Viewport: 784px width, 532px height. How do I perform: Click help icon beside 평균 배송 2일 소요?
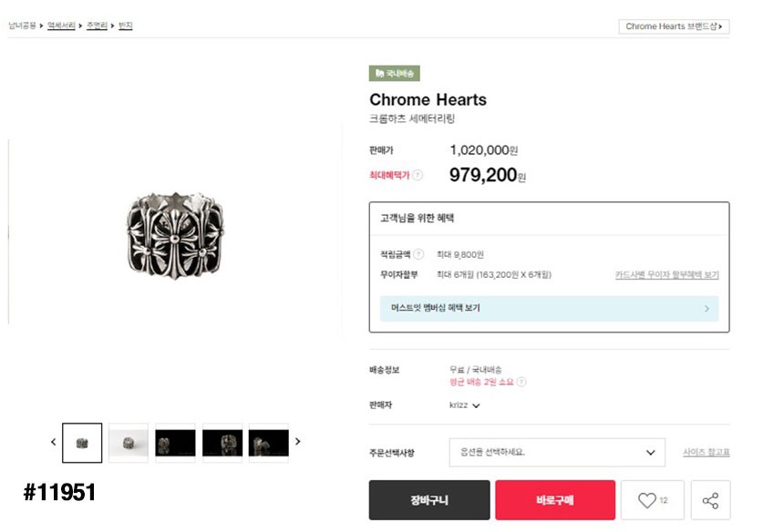[x=521, y=382]
